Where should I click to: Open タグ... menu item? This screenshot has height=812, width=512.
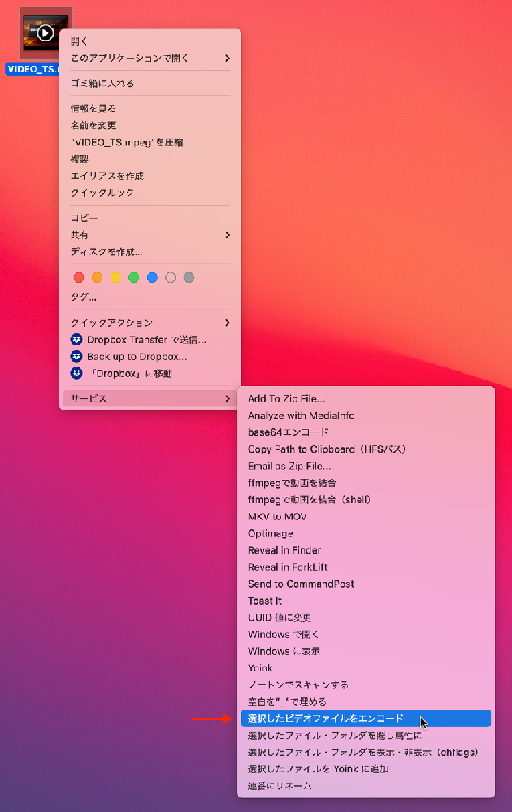[x=150, y=297]
